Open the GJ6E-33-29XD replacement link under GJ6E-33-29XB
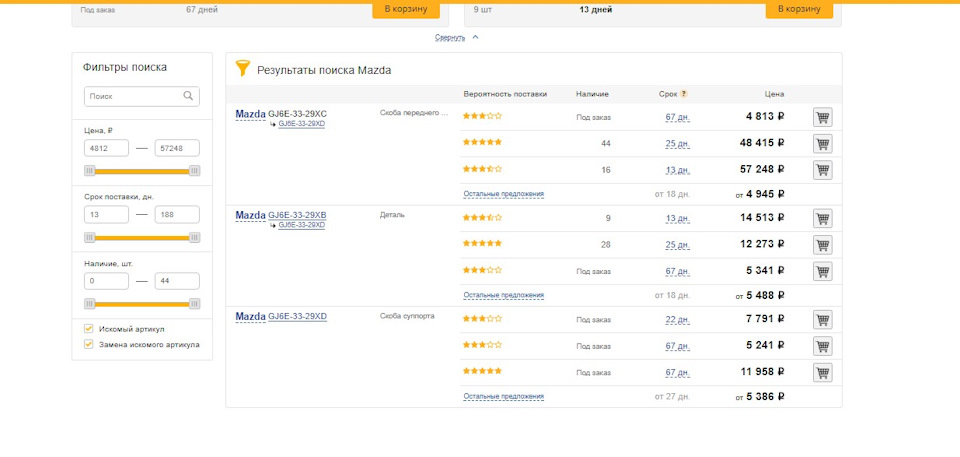Viewport: 960px width, 457px height. pyautogui.click(x=301, y=225)
